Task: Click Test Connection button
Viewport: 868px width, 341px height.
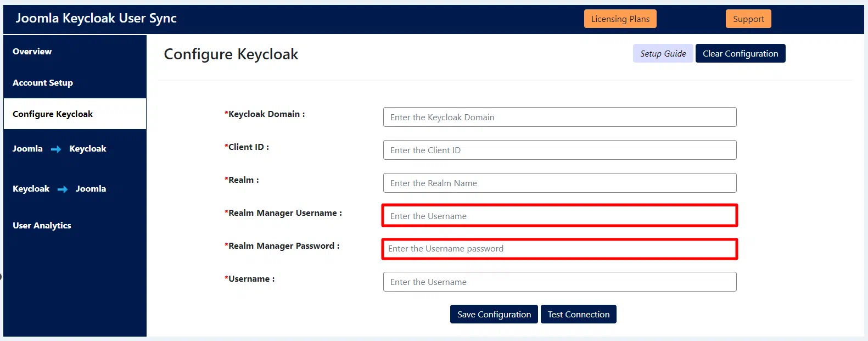Action: pos(578,314)
